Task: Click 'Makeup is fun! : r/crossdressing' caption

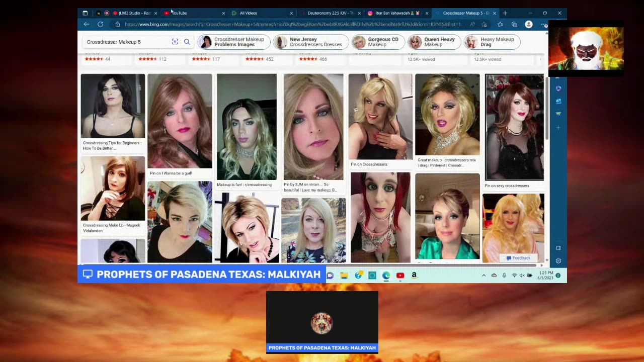Action: pyautogui.click(x=244, y=185)
